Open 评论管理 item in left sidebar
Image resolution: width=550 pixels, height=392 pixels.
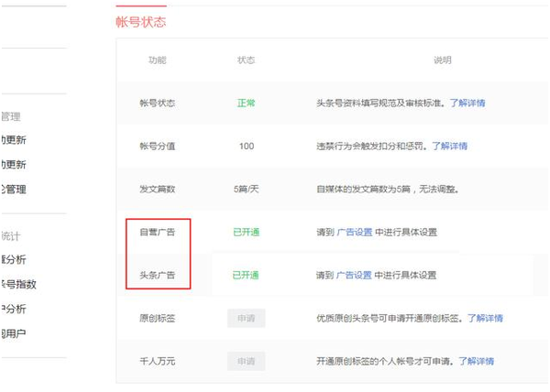[13, 190]
